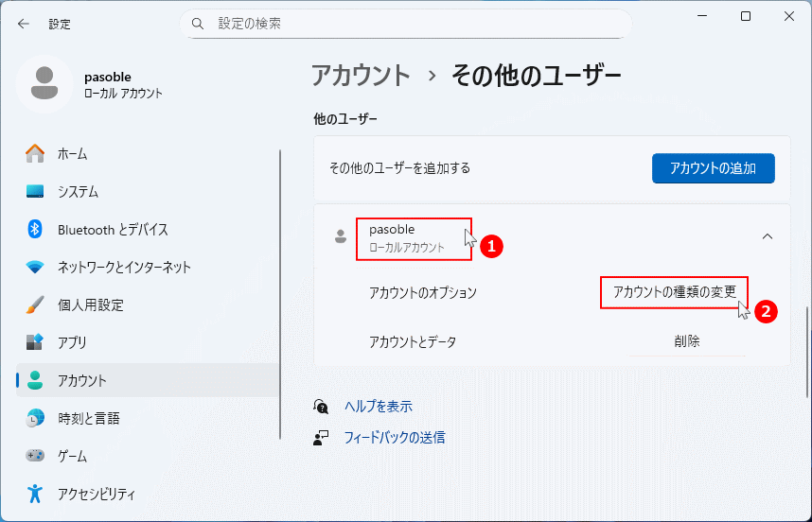812x522 pixels.
Task: Click the 削除 button
Action: 687,341
